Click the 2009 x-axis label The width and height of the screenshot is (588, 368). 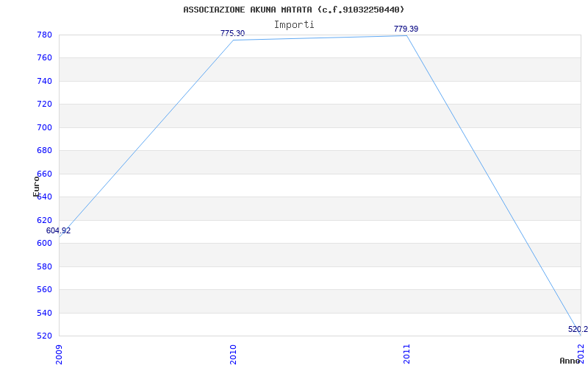[x=59, y=354]
